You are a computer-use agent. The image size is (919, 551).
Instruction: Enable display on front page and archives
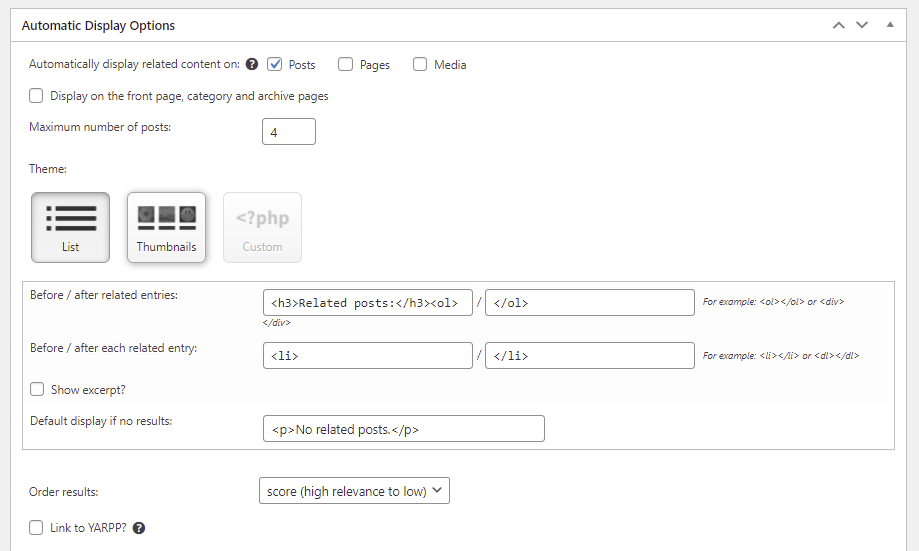[37, 96]
